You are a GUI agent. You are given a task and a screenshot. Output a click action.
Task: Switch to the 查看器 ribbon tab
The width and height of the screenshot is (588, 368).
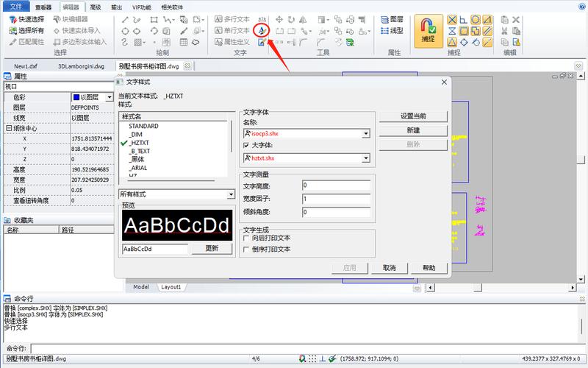click(x=43, y=7)
